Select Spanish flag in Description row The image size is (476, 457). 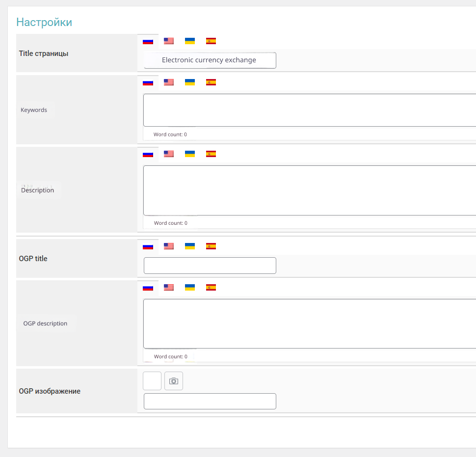(x=211, y=154)
